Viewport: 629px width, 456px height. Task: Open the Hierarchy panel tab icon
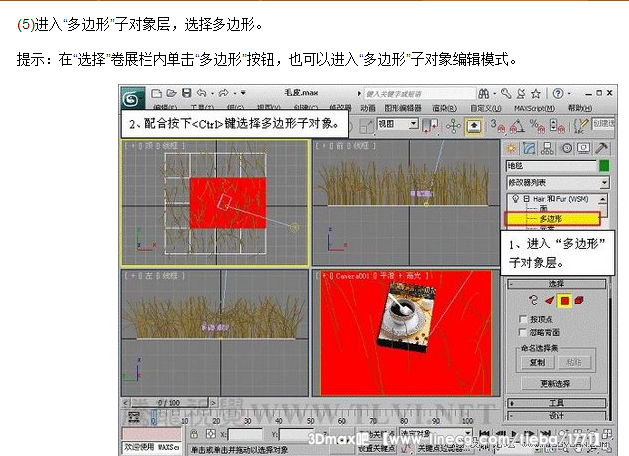click(x=547, y=148)
